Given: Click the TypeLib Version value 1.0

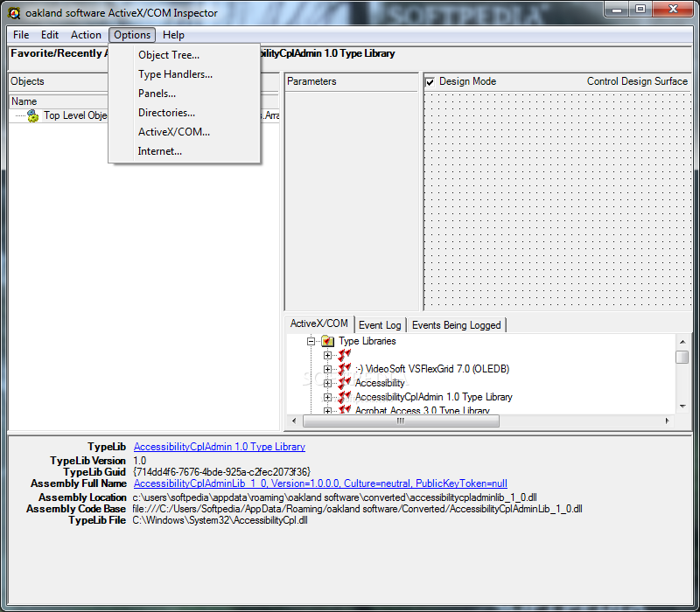Looking at the screenshot, I should (140, 461).
